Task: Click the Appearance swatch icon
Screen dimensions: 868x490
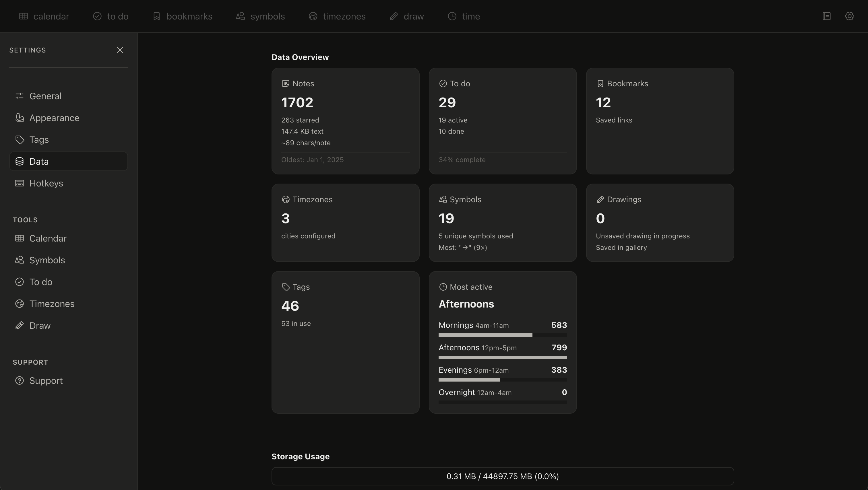Action: (x=20, y=118)
